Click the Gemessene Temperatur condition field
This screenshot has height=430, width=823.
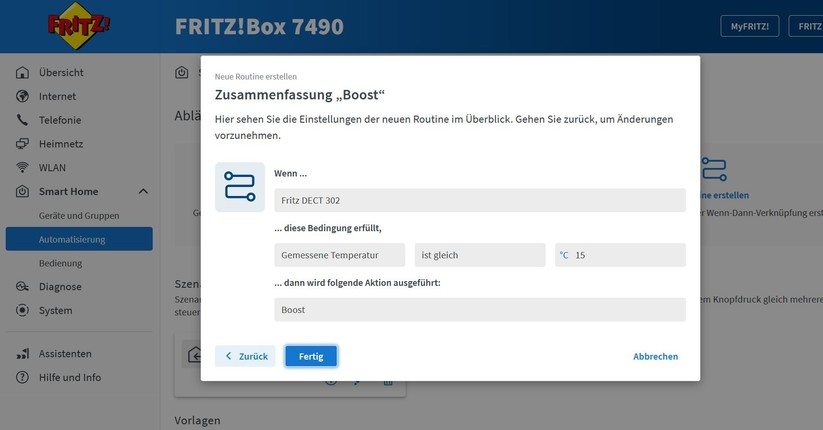(340, 255)
